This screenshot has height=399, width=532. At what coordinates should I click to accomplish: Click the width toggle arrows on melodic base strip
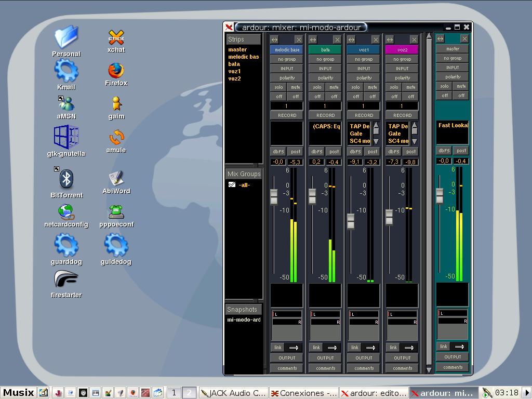tap(275, 39)
